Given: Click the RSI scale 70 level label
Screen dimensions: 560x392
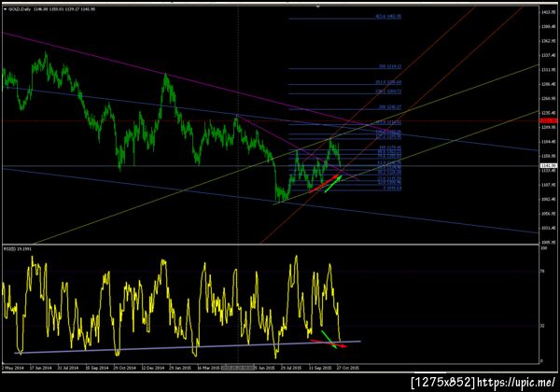Looking at the screenshot, I should click(x=542, y=272).
